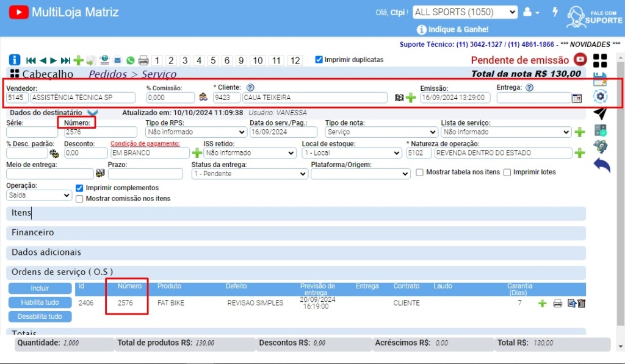Click in the Número input field
The width and height of the screenshot is (625, 364).
[x=101, y=132]
